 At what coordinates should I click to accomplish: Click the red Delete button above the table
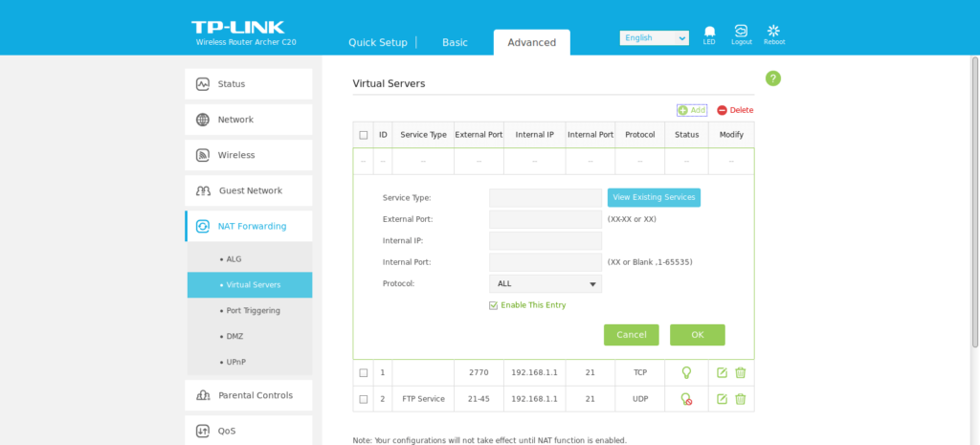pos(735,110)
